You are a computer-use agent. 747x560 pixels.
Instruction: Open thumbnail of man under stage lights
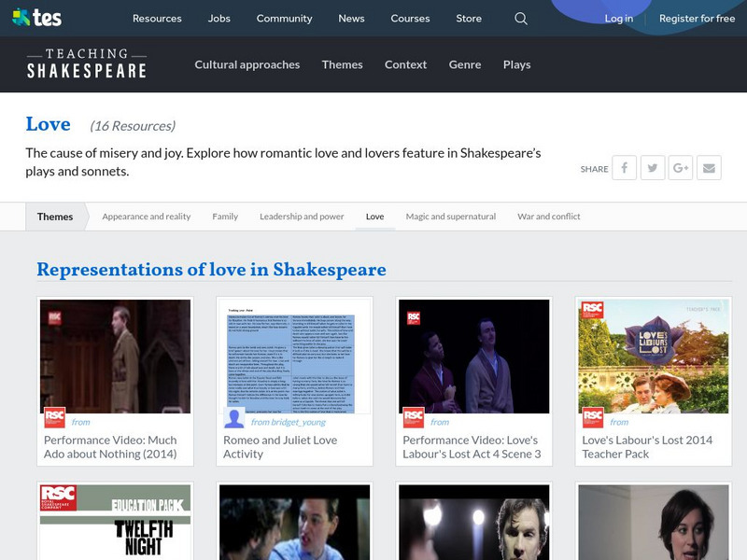pos(474,523)
